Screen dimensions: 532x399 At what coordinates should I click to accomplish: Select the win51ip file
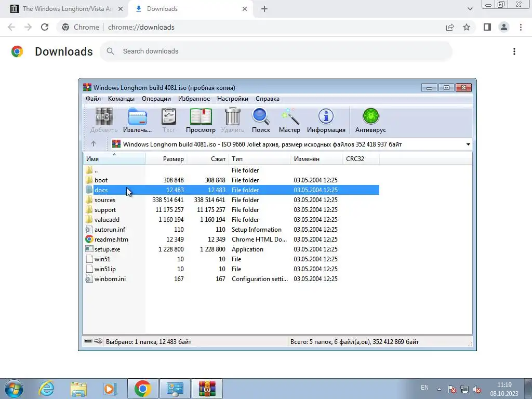pos(231,269)
